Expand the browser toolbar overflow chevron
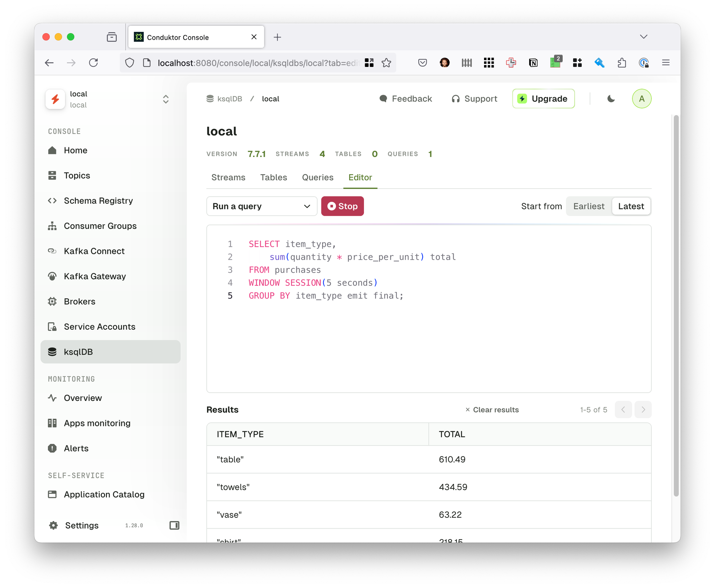715x588 pixels. coord(643,36)
